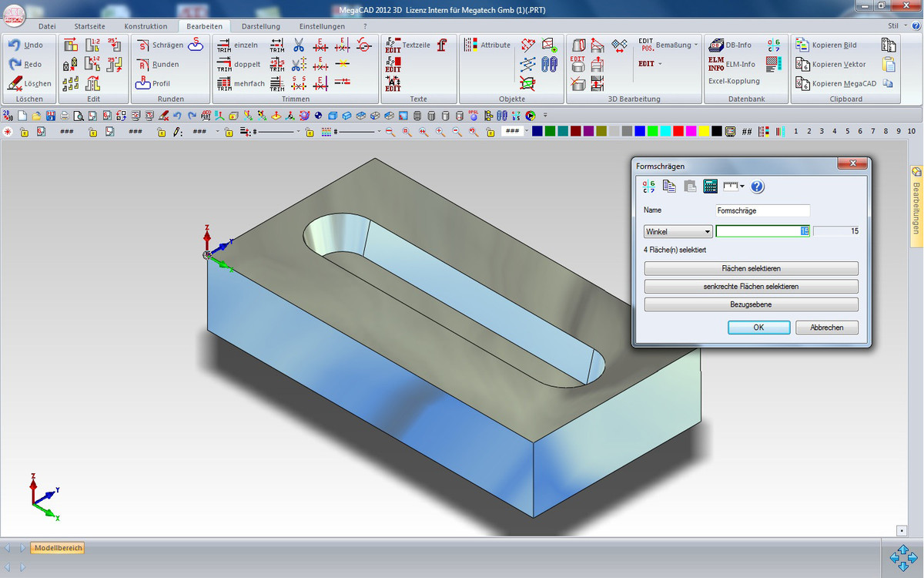Open the Winkel dropdown
Screen dimensions: 924x578
tap(678, 231)
